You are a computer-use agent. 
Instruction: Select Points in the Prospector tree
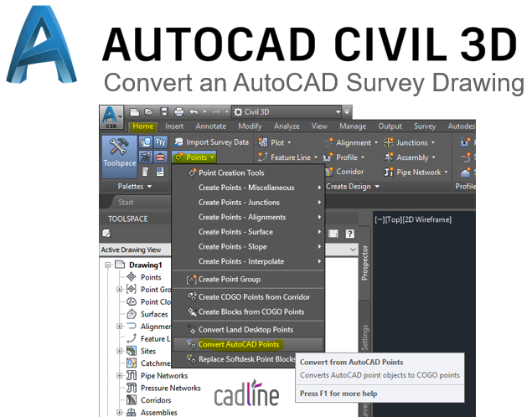[151, 277]
